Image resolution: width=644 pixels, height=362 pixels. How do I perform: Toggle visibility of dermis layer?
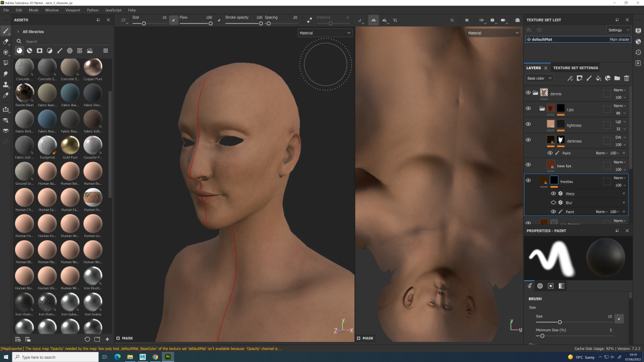pyautogui.click(x=528, y=93)
